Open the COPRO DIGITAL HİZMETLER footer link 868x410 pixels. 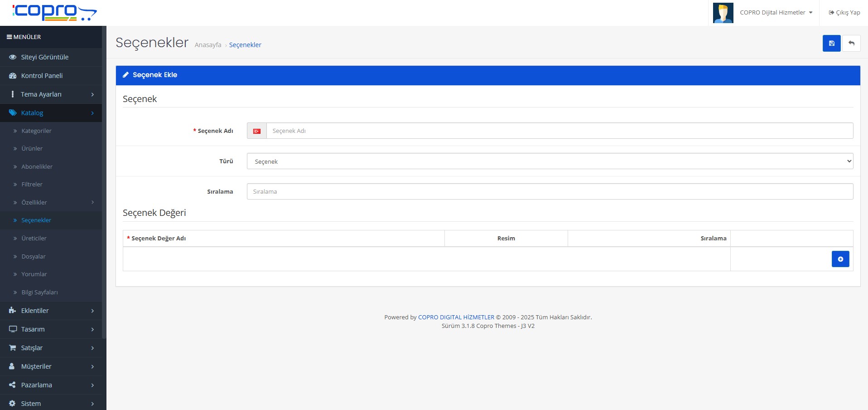click(456, 317)
